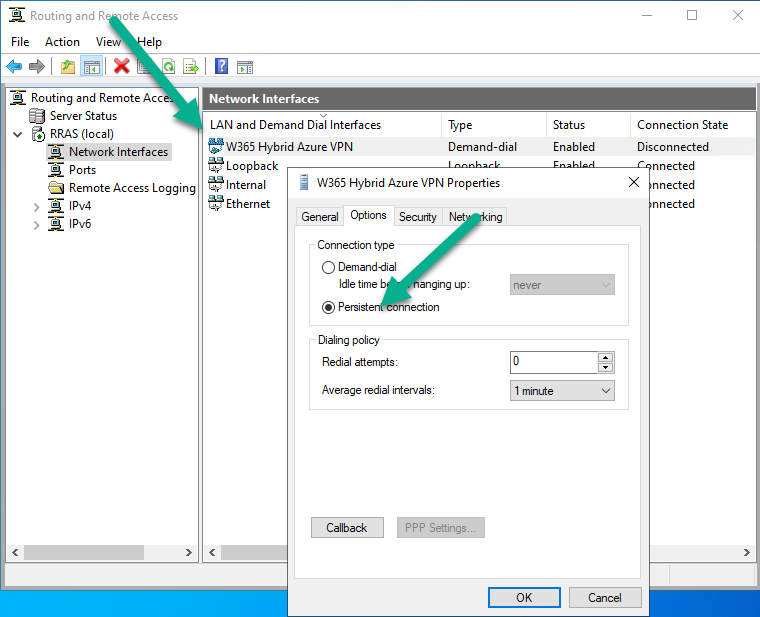Screen dimensions: 760x617
Task: Select the Options tab
Action: click(x=368, y=215)
